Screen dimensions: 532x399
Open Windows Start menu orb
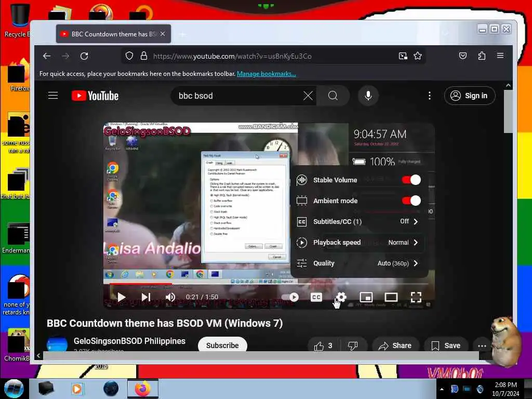click(x=14, y=389)
